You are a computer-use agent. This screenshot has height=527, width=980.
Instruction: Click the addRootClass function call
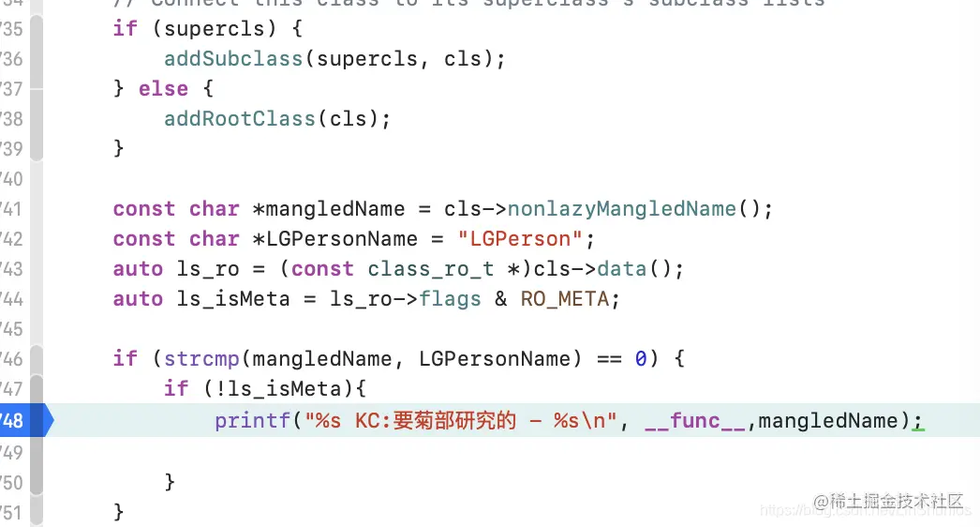coord(239,119)
